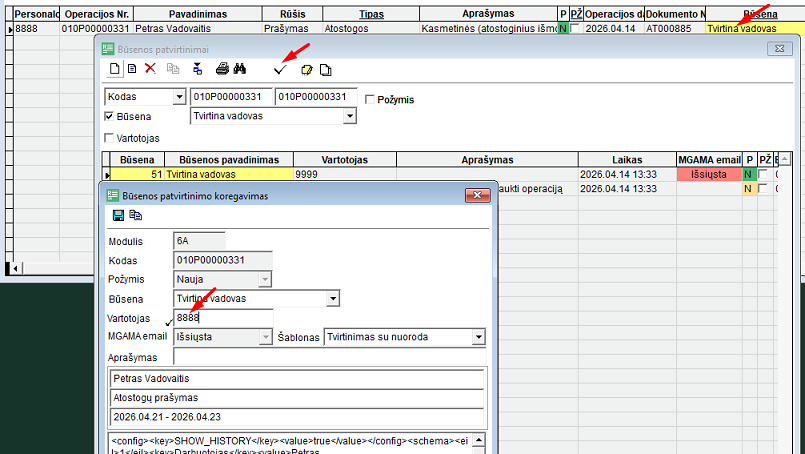Click the empty Aprašymas text field
The image size is (805, 454).
[328, 357]
